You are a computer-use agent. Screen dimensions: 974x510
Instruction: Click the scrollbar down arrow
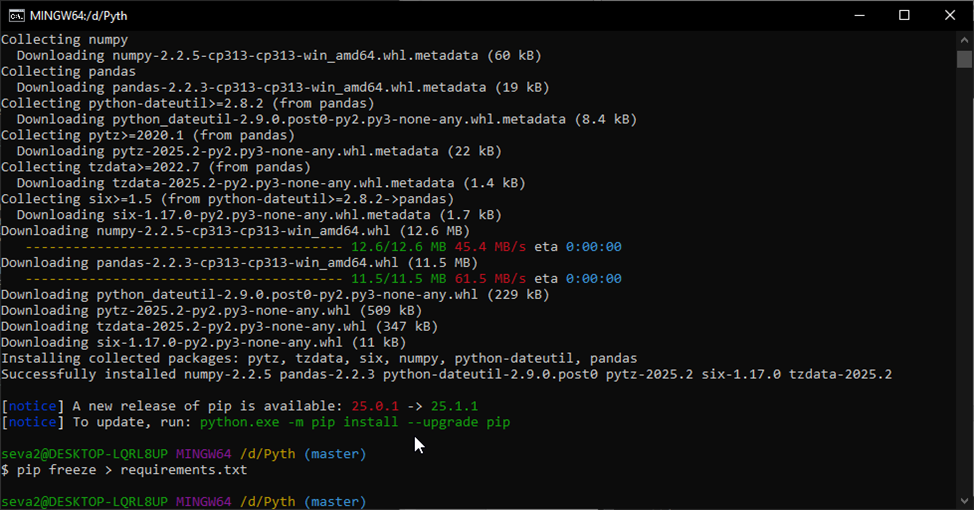pyautogui.click(x=965, y=501)
